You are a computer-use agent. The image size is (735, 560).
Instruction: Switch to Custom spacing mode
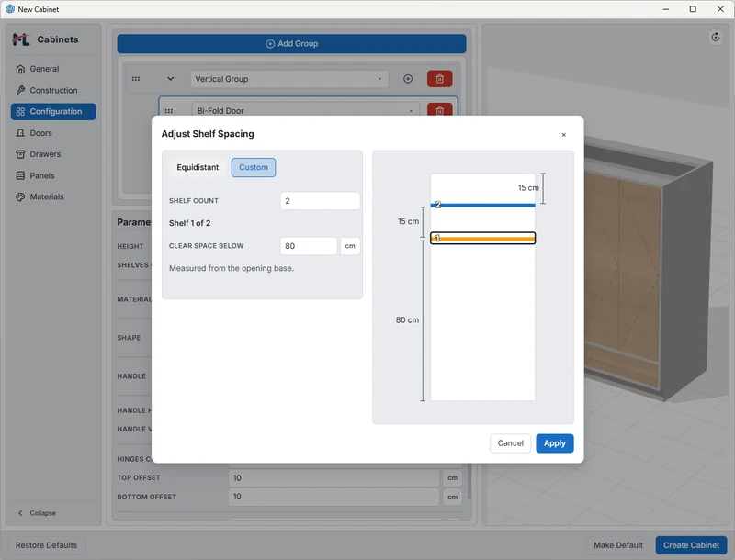point(254,167)
